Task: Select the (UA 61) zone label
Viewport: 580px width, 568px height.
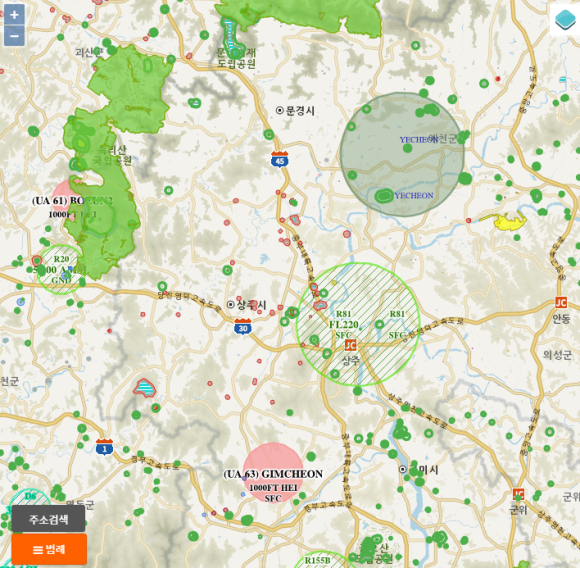Action: click(x=72, y=201)
